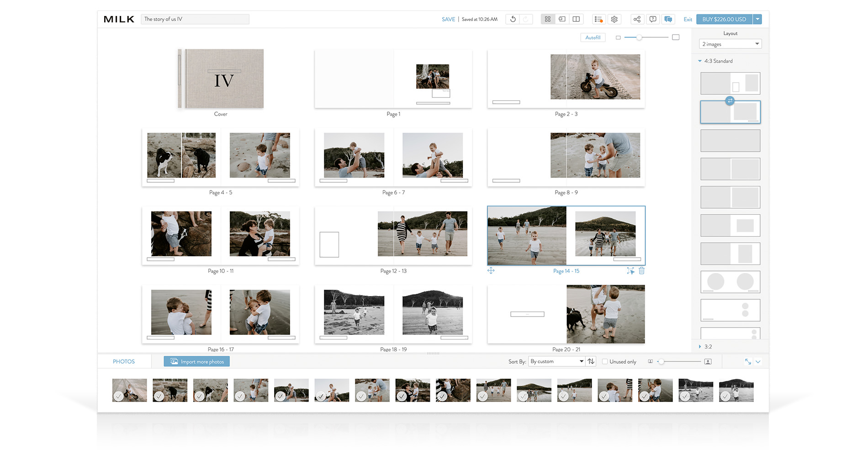
Task: Delete the Page 14 - 15 spread with trash icon
Action: (x=641, y=271)
